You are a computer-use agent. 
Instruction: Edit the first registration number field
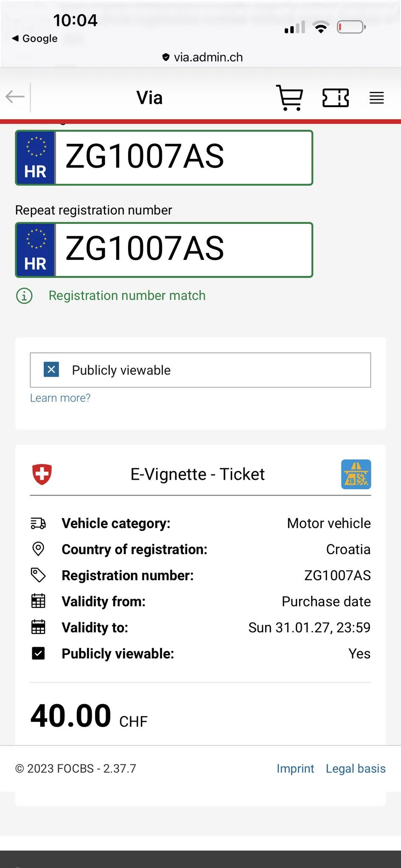pyautogui.click(x=183, y=157)
